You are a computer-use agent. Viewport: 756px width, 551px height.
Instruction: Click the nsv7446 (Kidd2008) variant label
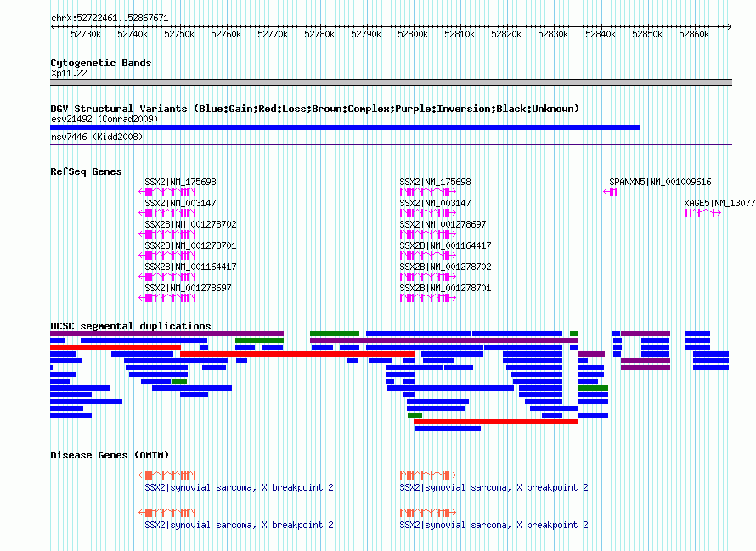(x=97, y=137)
